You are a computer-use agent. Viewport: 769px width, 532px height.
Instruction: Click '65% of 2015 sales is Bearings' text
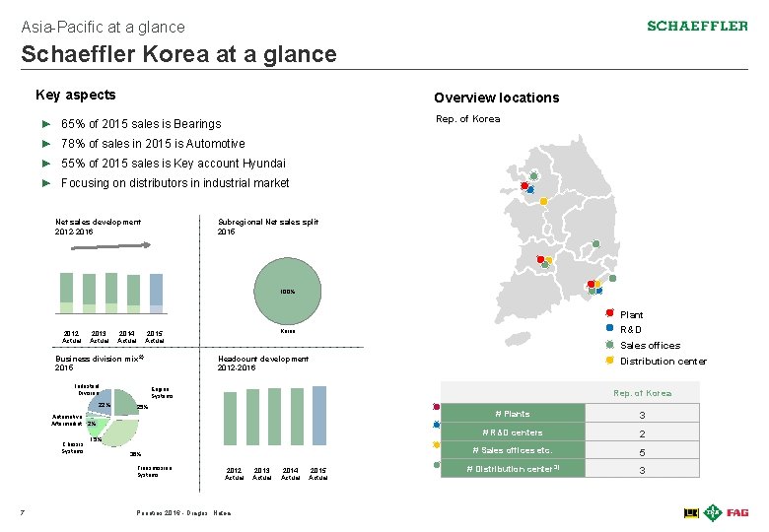[141, 124]
